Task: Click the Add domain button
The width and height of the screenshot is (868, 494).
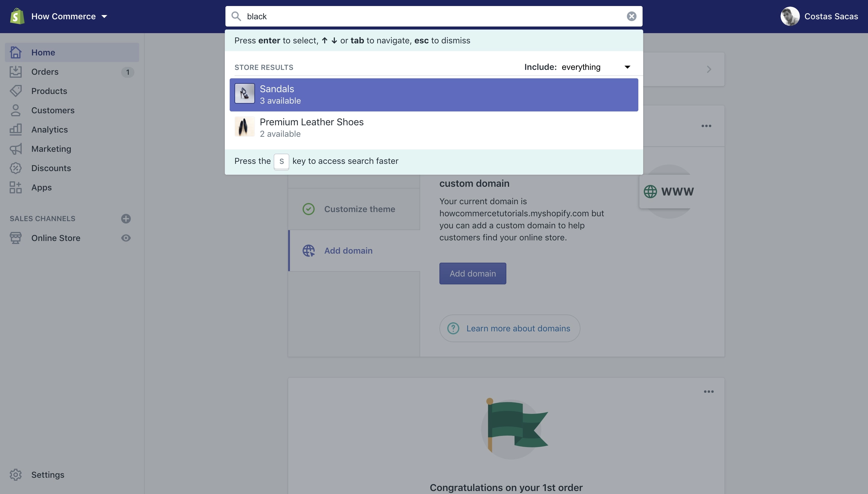Action: (473, 274)
